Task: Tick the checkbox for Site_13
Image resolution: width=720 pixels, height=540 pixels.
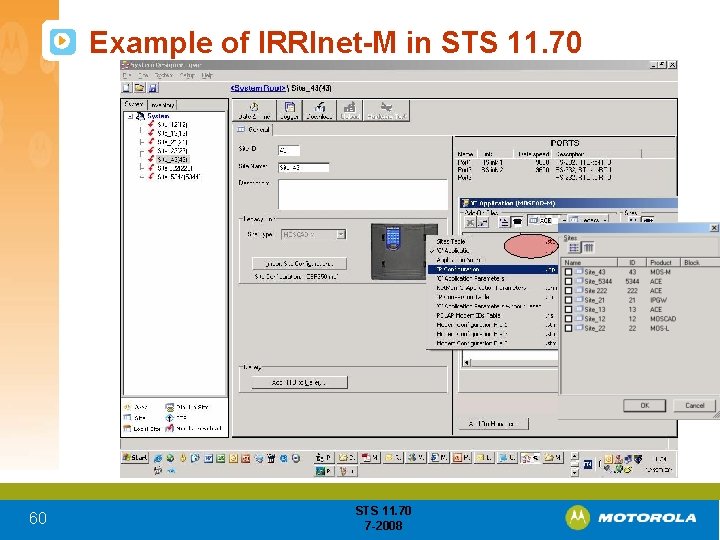Action: [x=568, y=309]
